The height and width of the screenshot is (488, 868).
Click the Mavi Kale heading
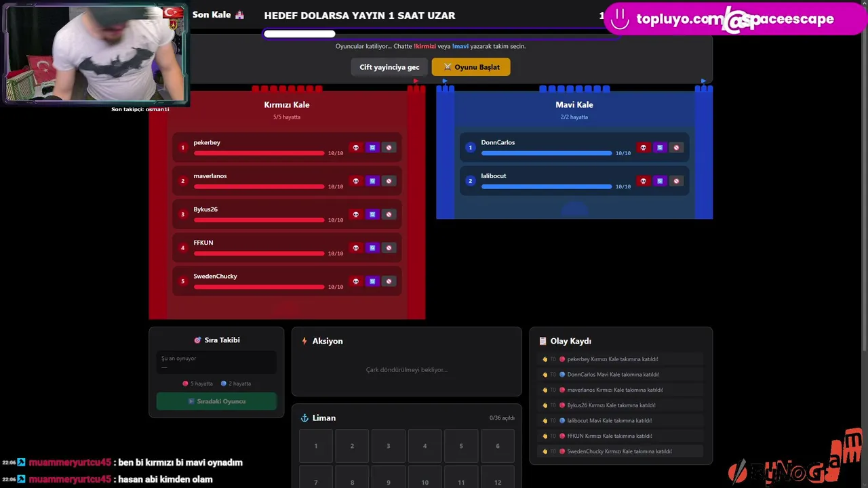(574, 105)
